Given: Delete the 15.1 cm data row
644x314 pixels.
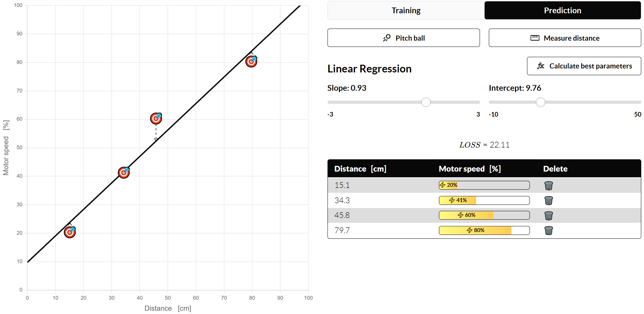Looking at the screenshot, I should point(548,185).
